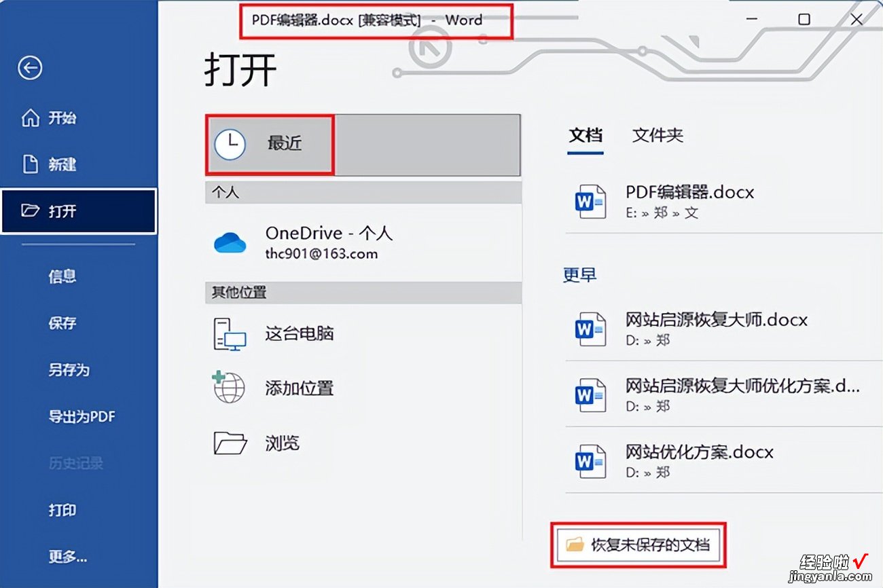This screenshot has width=883, height=588.
Task: Click the globe icon for 添加位置
Action: (229, 387)
